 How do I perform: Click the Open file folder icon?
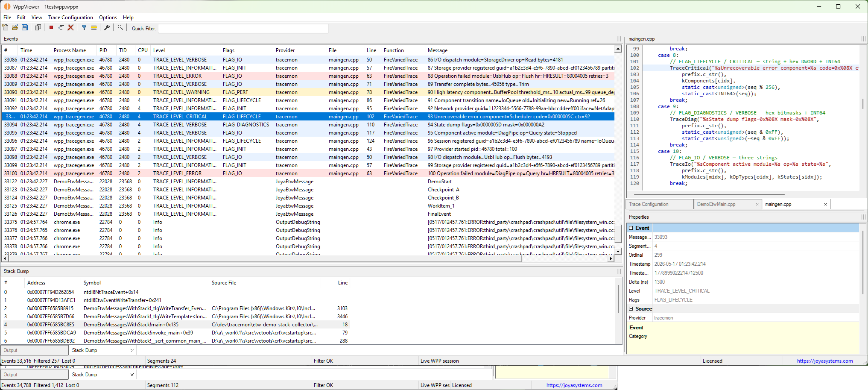pos(15,27)
